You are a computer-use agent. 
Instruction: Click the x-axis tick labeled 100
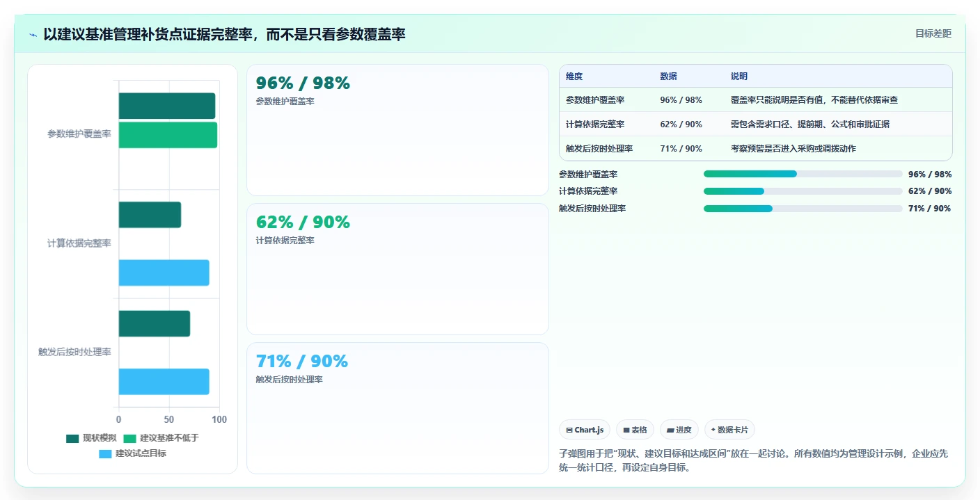coord(219,419)
